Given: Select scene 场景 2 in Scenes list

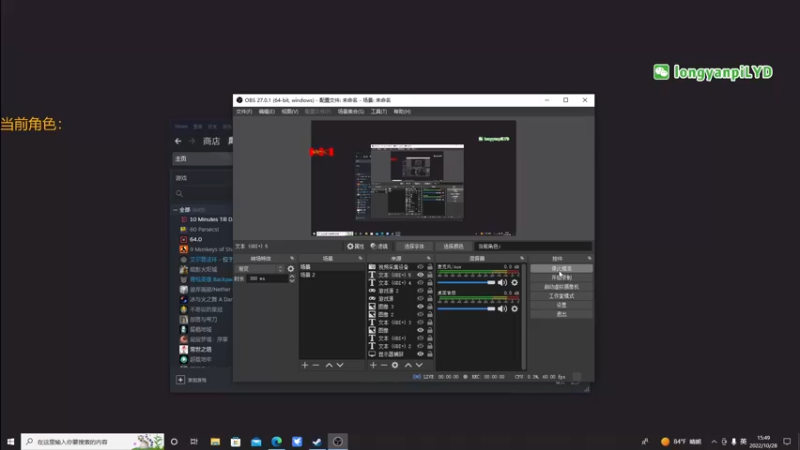Looking at the screenshot, I should pyautogui.click(x=332, y=275).
